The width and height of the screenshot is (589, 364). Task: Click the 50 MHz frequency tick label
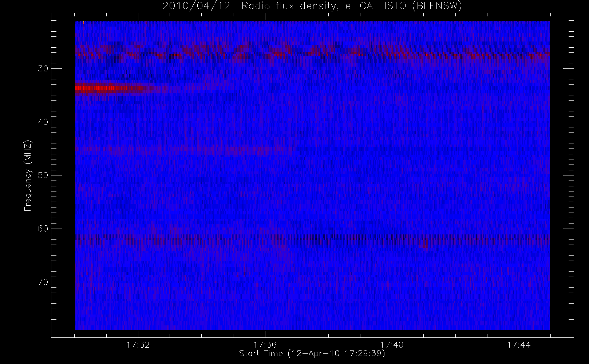click(43, 175)
